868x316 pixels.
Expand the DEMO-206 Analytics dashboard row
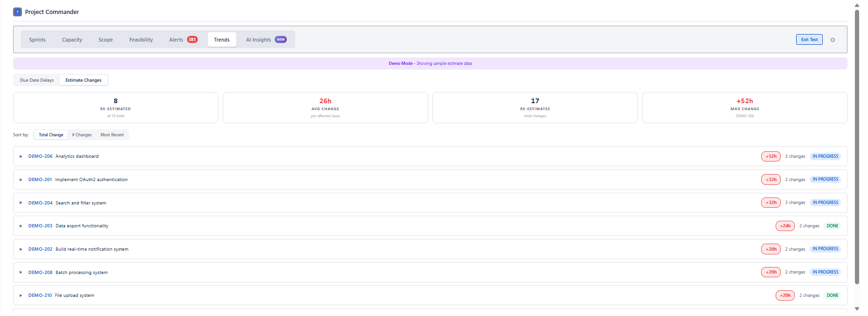21,156
